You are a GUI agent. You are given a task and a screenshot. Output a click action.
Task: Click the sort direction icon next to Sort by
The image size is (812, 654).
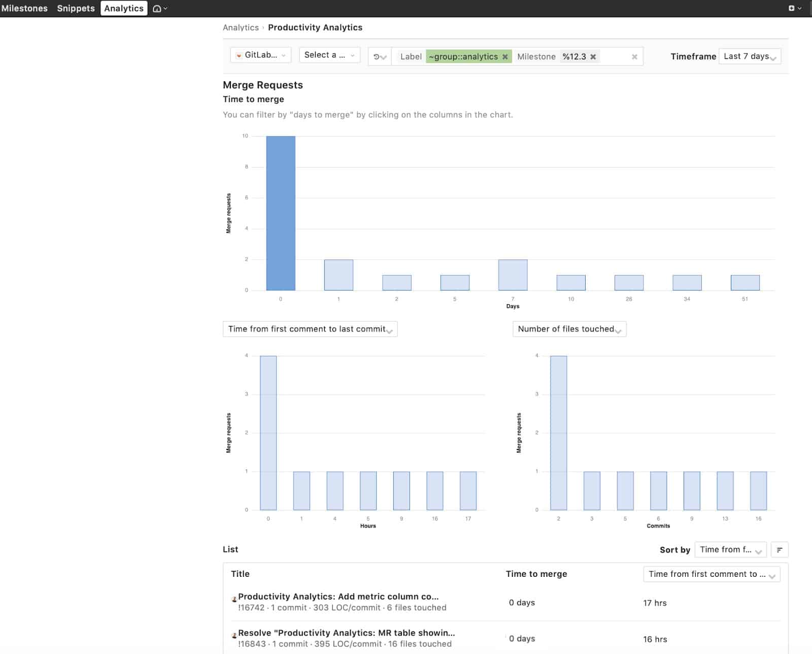pyautogui.click(x=780, y=549)
